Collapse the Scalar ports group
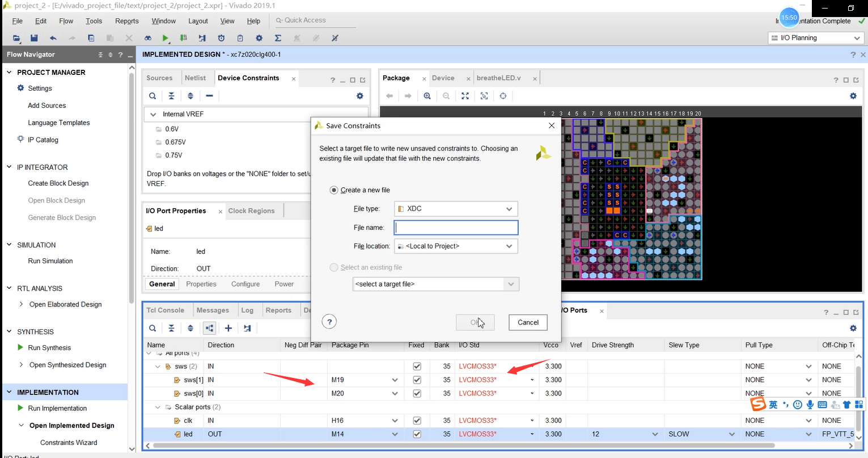 pos(158,407)
